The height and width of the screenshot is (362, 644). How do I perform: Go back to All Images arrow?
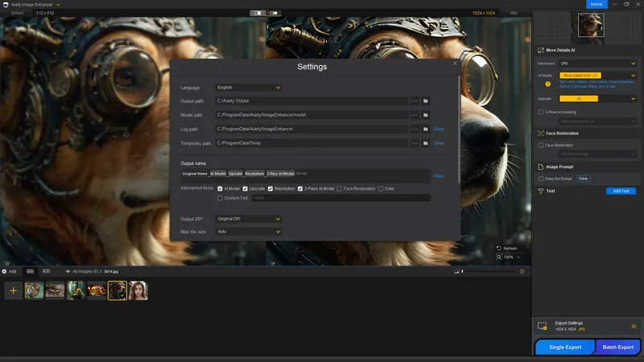[x=68, y=271]
